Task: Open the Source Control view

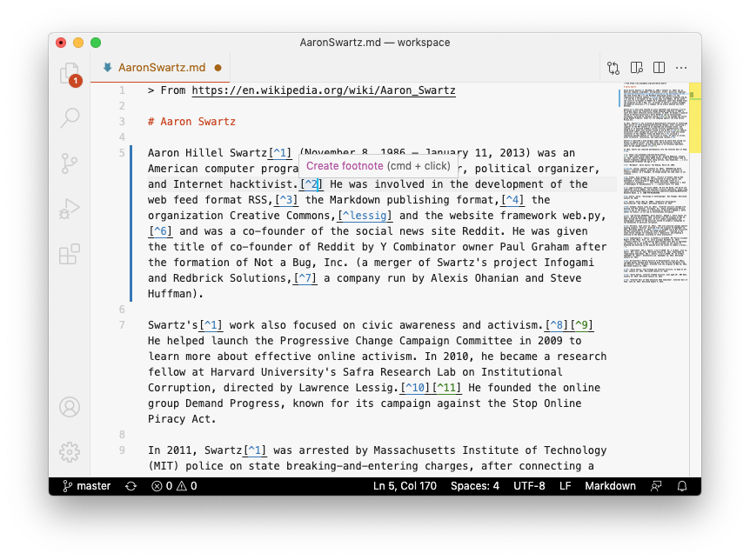Action: (70, 163)
